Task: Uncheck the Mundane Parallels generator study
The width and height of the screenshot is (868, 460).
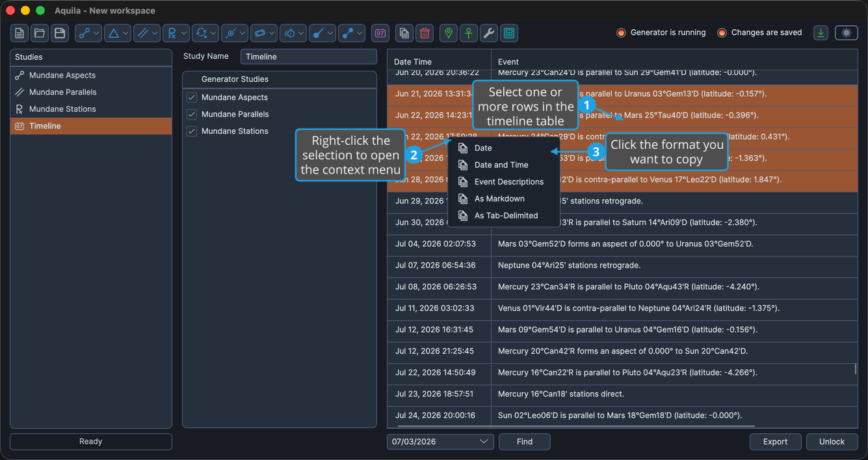Action: coord(192,114)
